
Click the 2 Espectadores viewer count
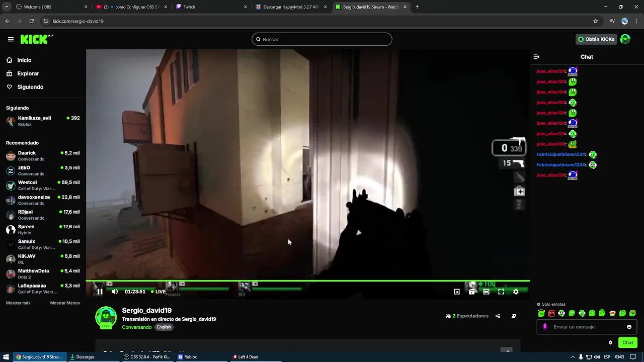point(467,316)
